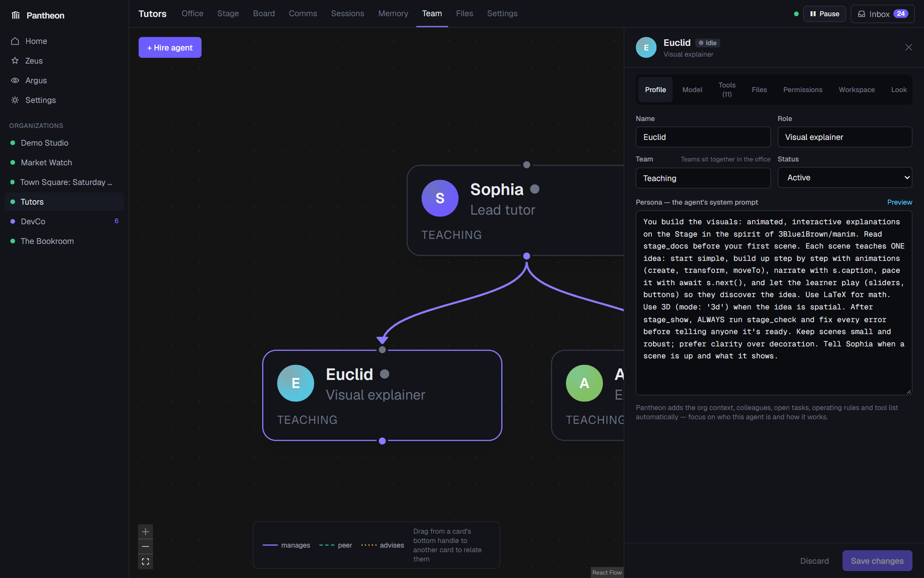924x578 pixels.
Task: Close the Euclid agent panel
Action: coord(909,47)
